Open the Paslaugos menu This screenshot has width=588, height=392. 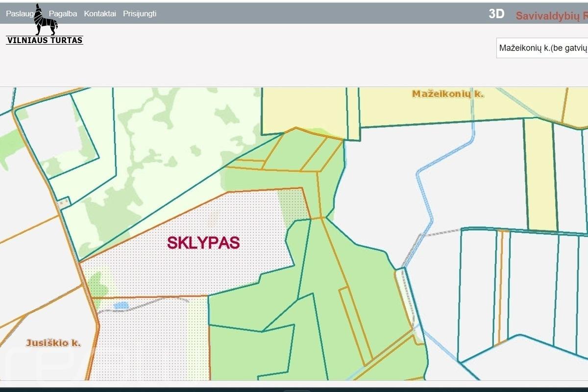pos(21,14)
